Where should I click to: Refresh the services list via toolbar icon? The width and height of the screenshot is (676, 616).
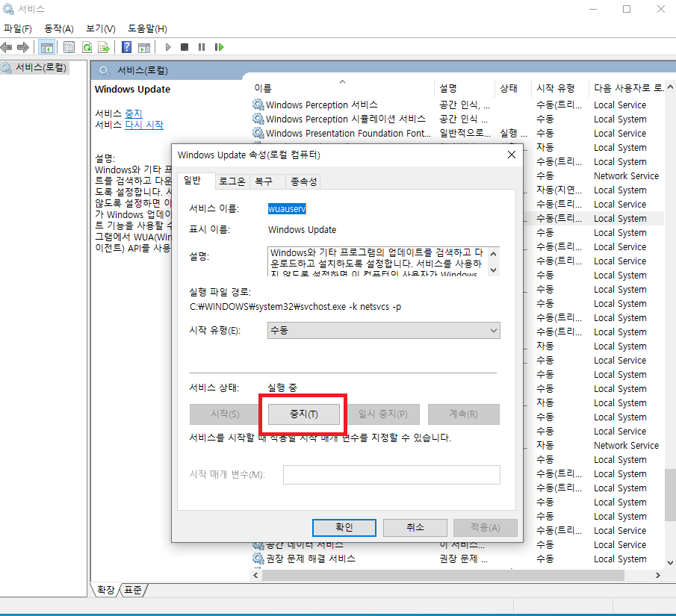click(x=87, y=47)
